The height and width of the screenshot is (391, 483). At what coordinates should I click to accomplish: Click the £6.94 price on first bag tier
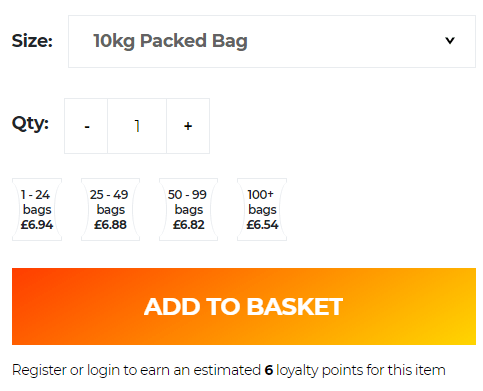tap(37, 225)
